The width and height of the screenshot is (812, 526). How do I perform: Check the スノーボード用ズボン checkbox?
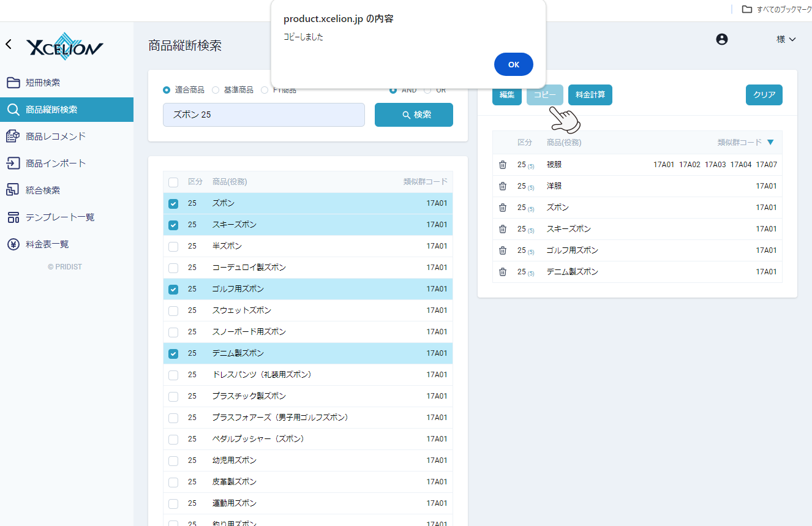(173, 332)
